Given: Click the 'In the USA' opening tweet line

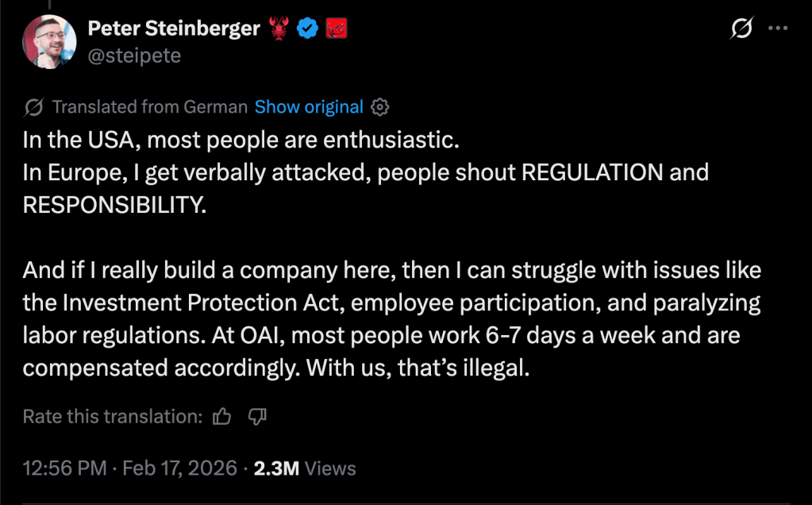Looking at the screenshot, I should click(241, 141).
